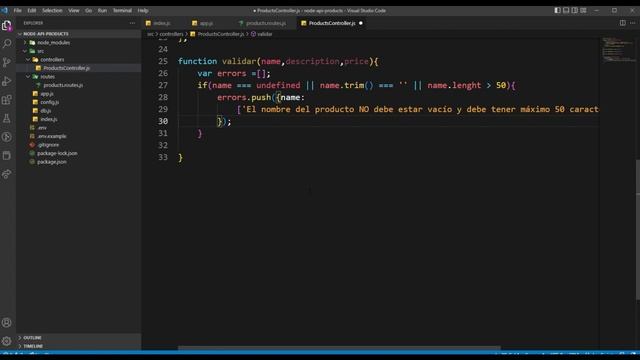Click 'validar' function name on line 25
The width and height of the screenshot is (640, 360).
click(239, 61)
